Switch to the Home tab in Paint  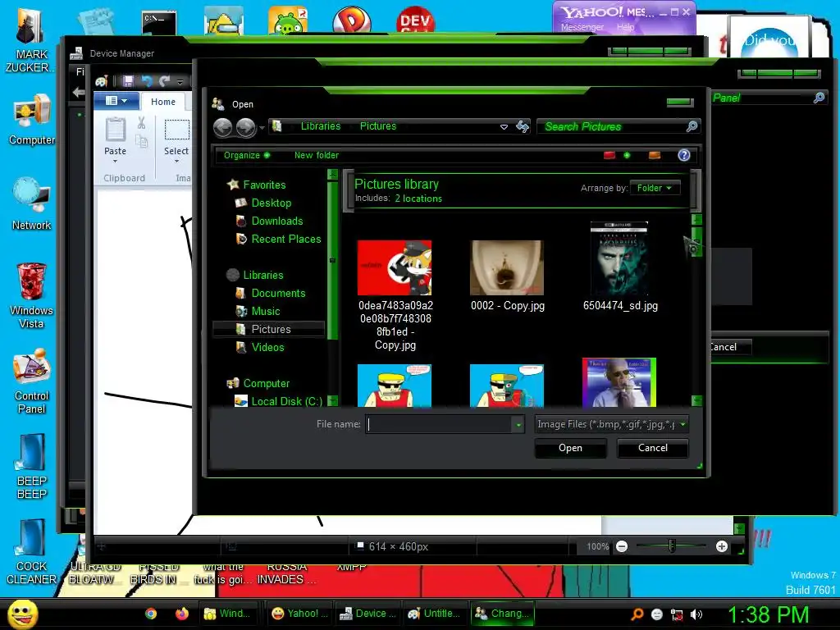[x=163, y=102]
